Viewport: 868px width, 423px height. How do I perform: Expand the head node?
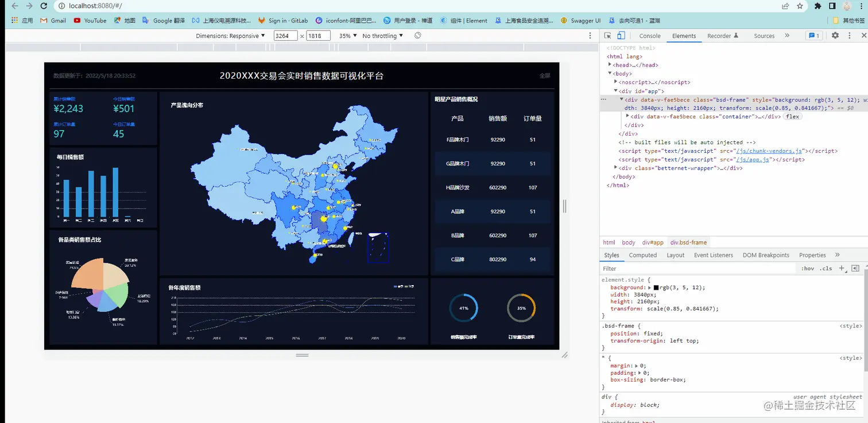coord(610,65)
